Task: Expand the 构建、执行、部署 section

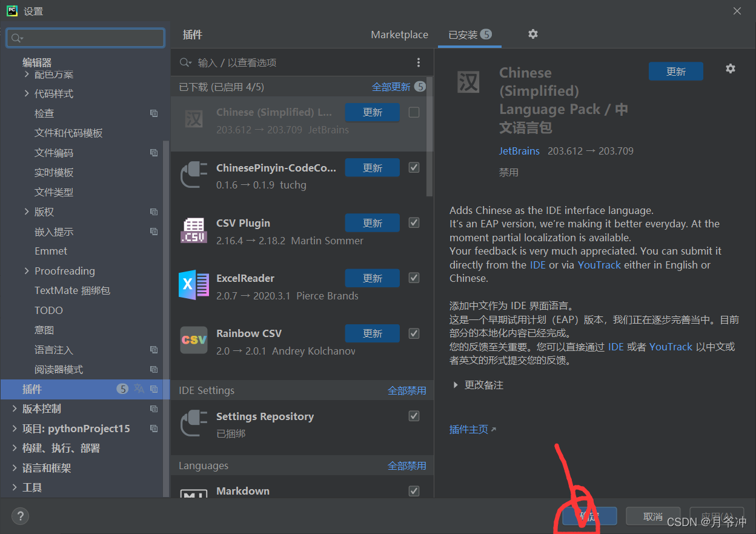Action: 15,449
